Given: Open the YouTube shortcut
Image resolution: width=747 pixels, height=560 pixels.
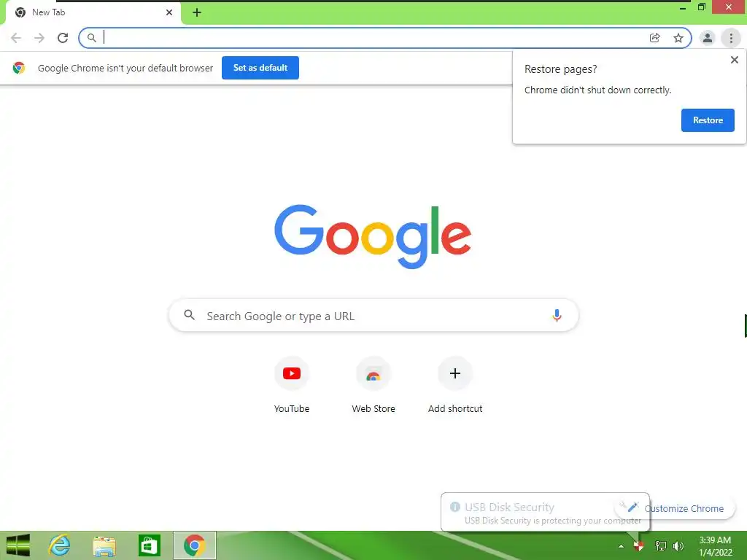Looking at the screenshot, I should tap(292, 385).
